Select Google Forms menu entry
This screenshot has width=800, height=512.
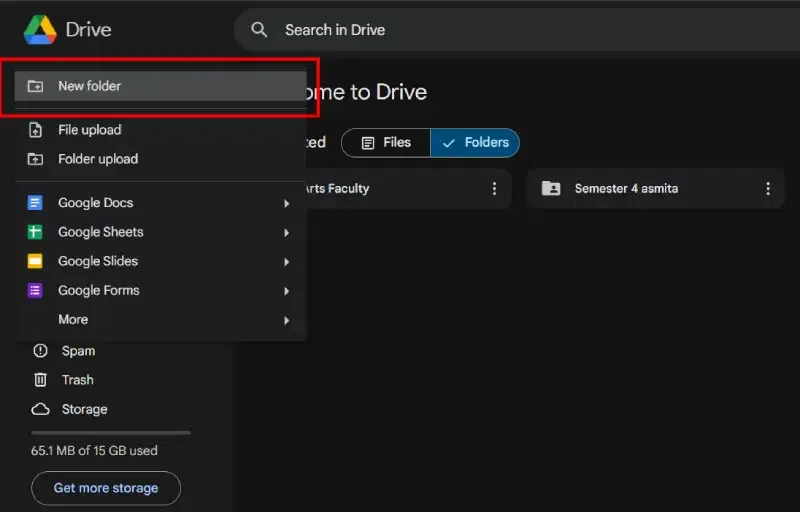[x=160, y=290]
